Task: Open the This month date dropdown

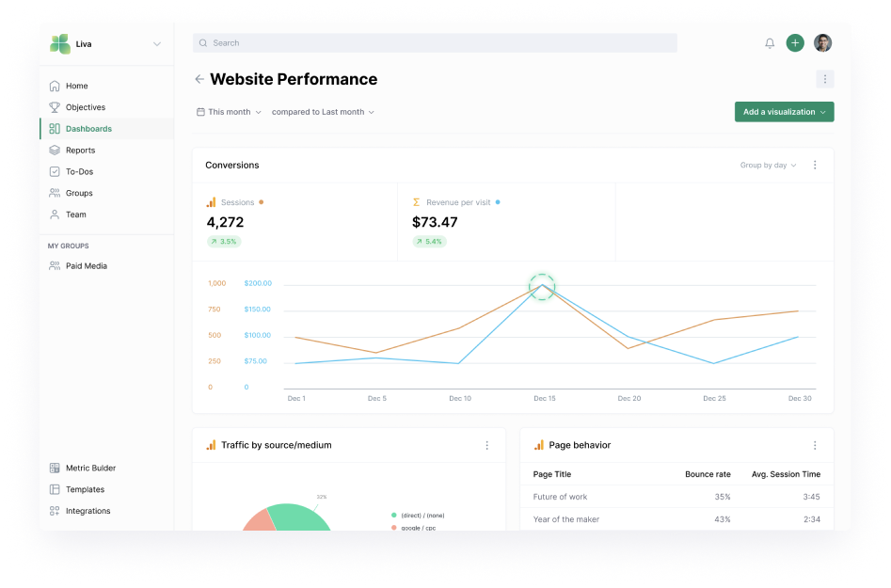Action: 229,112
